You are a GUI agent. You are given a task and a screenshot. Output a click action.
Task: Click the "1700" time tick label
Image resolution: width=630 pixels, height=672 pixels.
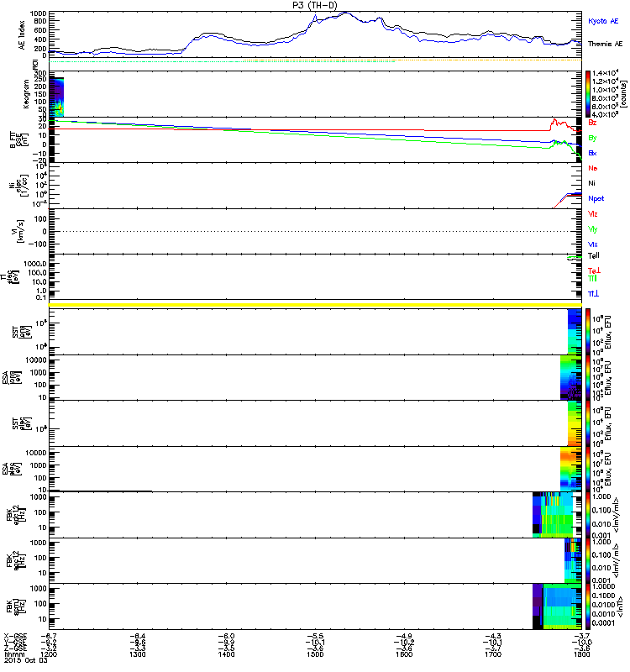[493, 654]
